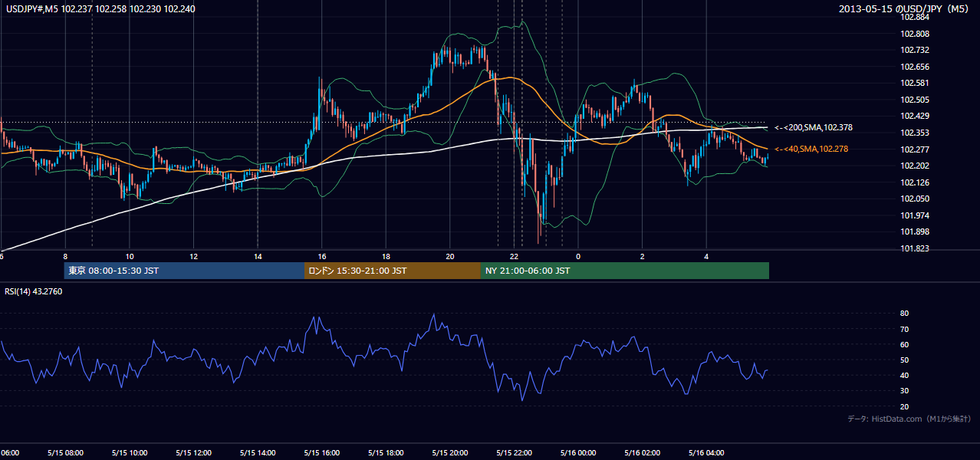Click price axis value 102.505
Image resolution: width=980 pixels, height=460 pixels.
coord(916,100)
